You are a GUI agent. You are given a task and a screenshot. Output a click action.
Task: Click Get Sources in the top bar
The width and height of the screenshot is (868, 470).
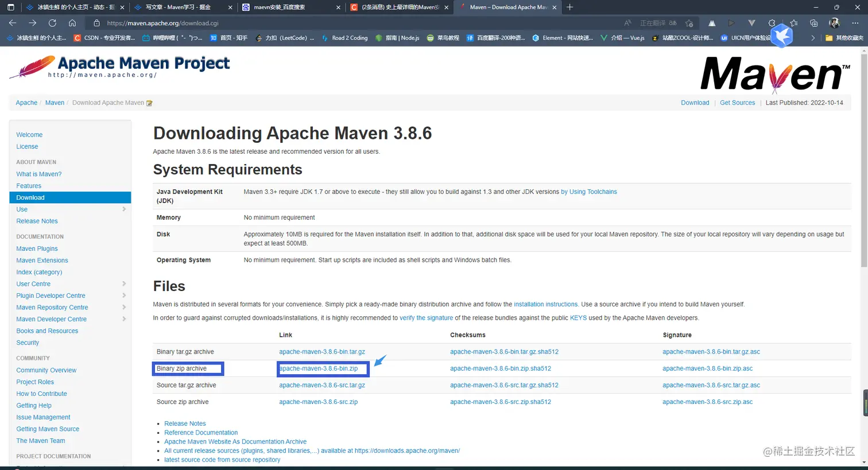click(x=738, y=103)
